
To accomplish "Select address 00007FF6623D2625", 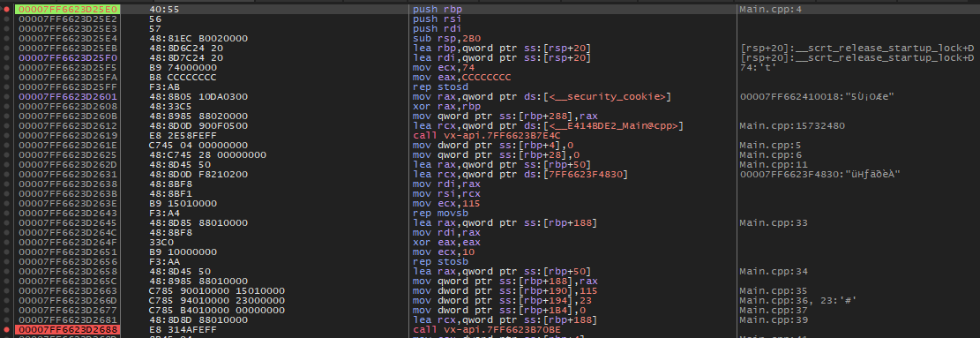I will pyautogui.click(x=68, y=154).
